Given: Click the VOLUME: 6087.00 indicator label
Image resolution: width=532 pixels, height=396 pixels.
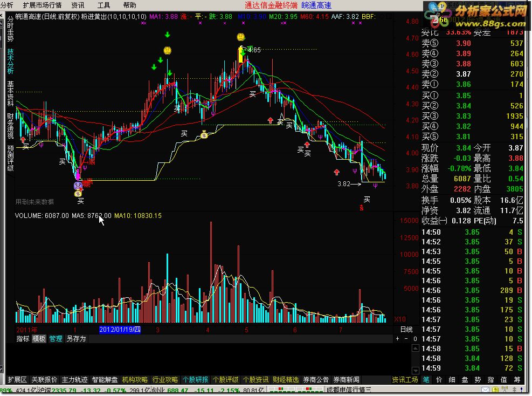Looking at the screenshot, I should pyautogui.click(x=42, y=216).
